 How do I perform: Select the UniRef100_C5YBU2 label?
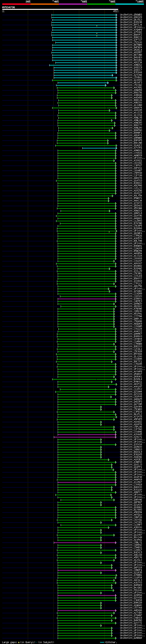click(x=131, y=78)
